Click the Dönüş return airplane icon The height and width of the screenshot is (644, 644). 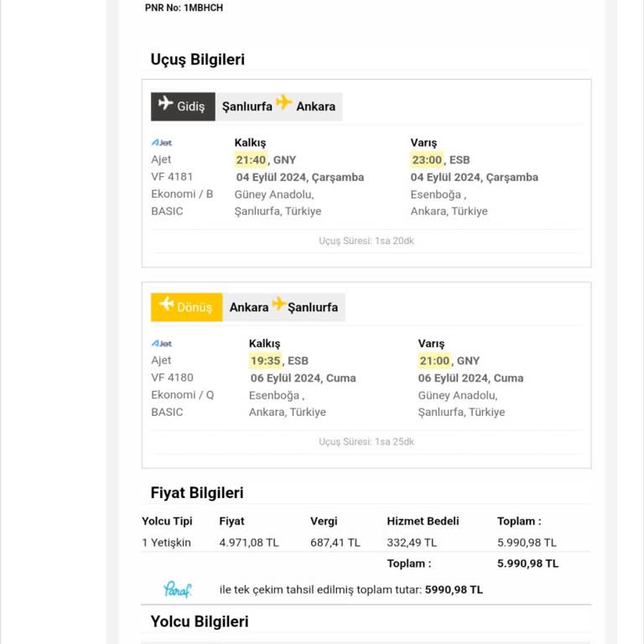[166, 304]
